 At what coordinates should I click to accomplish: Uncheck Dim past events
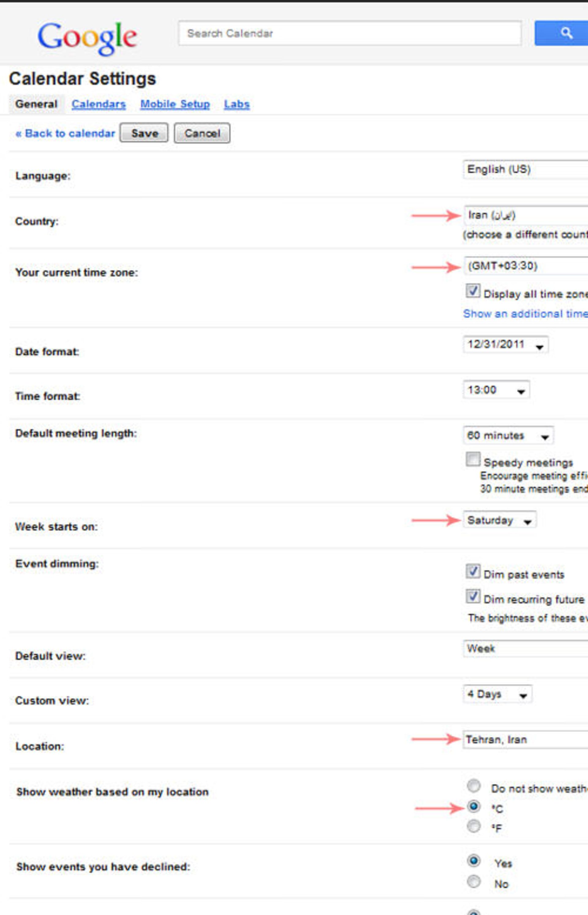point(473,571)
